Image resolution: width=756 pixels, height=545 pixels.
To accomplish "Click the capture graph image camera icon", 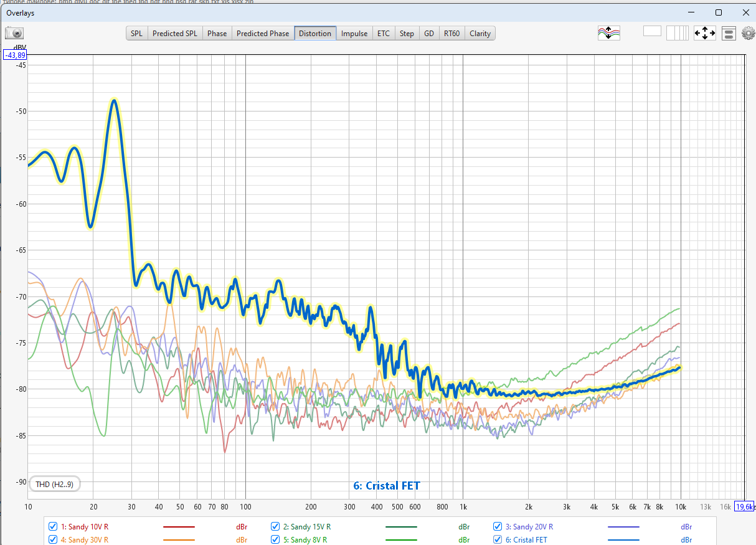I will [x=15, y=34].
